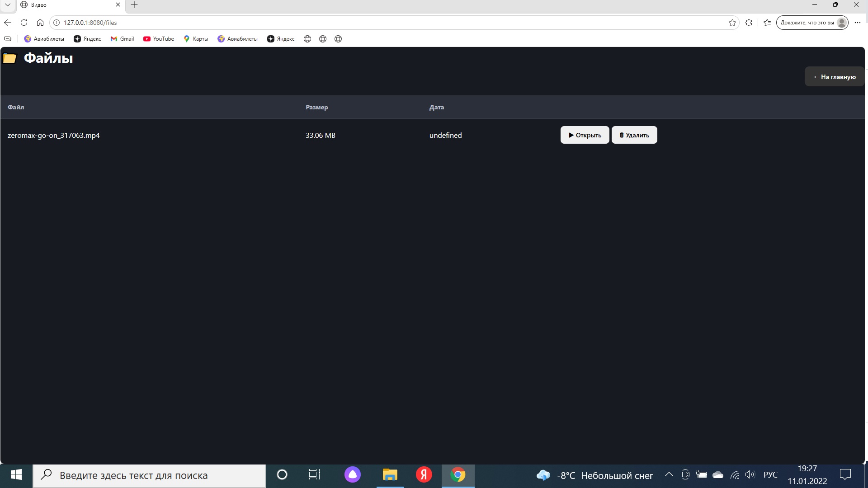Reload the page with refresh icon
The width and height of the screenshot is (868, 488).
(x=24, y=23)
